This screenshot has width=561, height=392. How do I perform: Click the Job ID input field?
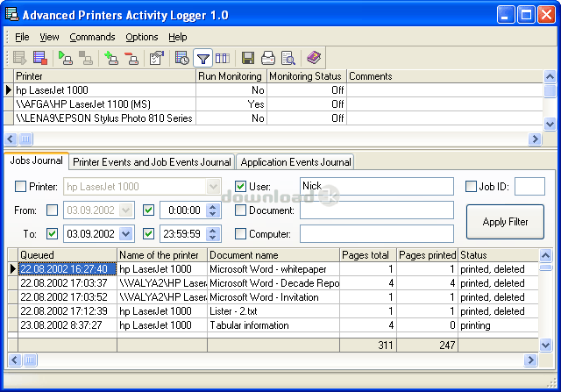pos(529,186)
